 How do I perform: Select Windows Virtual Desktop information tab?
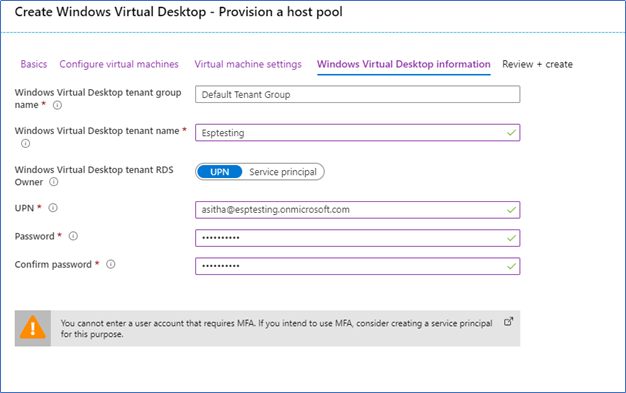pos(404,64)
